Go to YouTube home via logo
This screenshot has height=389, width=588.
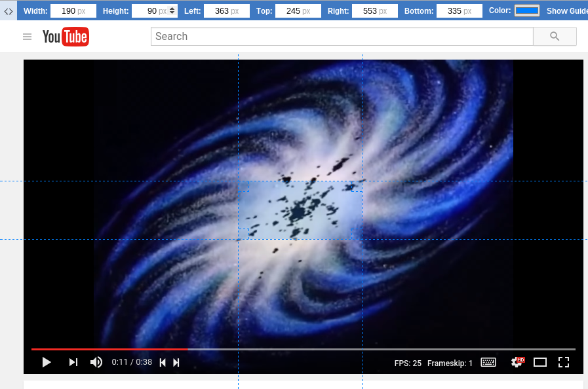(66, 37)
